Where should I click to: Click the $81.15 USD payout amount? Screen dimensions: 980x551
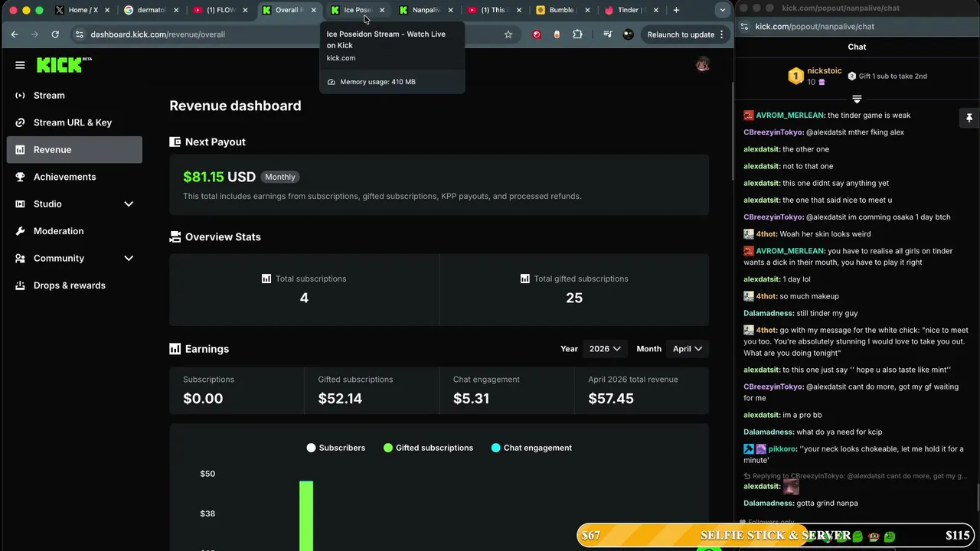[x=219, y=177]
